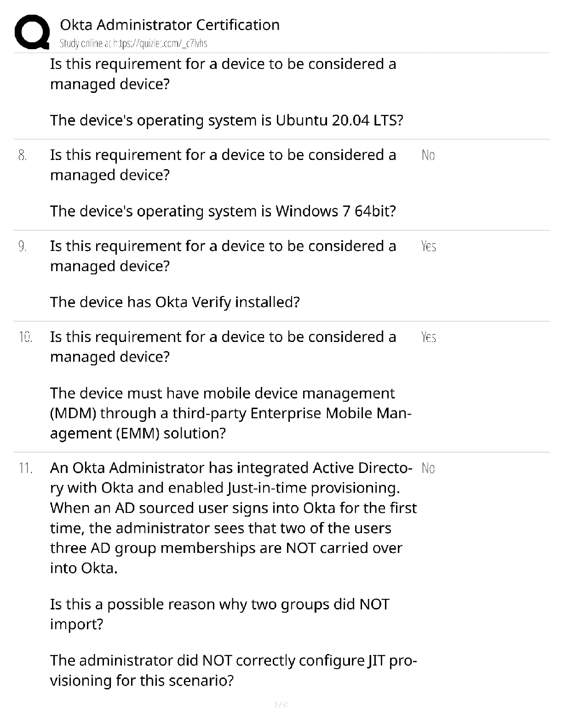Click the "Okta Administrator Certification" title
Screen dimensions: 563x728
pos(170,25)
